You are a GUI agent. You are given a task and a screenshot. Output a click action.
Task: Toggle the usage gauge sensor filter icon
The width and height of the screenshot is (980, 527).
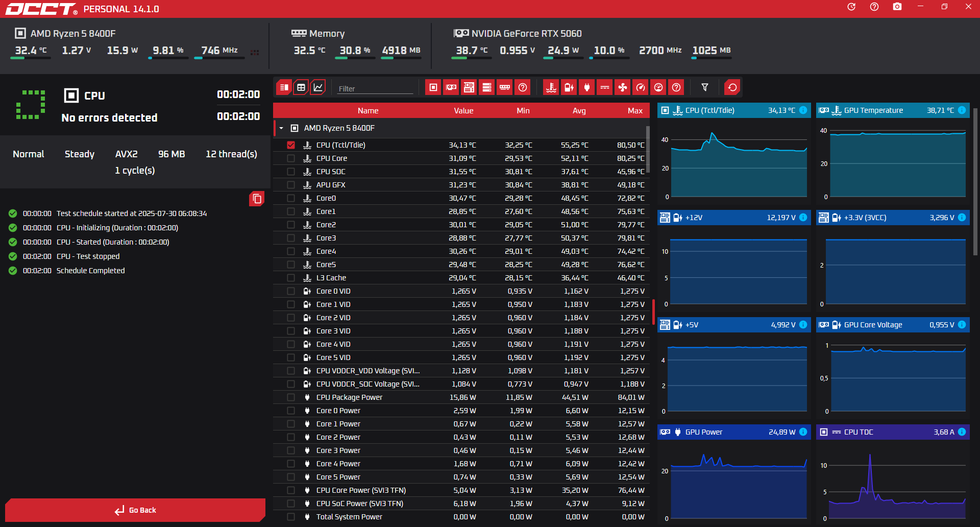pyautogui.click(x=658, y=87)
